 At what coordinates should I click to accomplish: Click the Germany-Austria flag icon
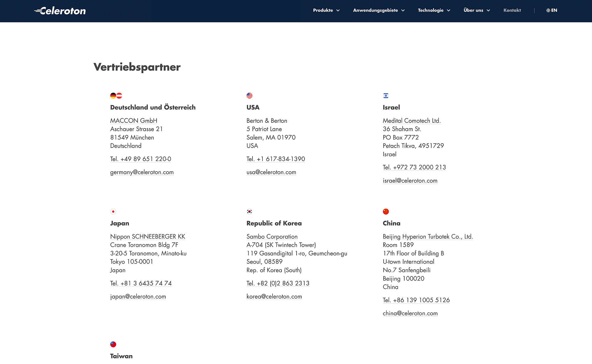pyautogui.click(x=116, y=96)
